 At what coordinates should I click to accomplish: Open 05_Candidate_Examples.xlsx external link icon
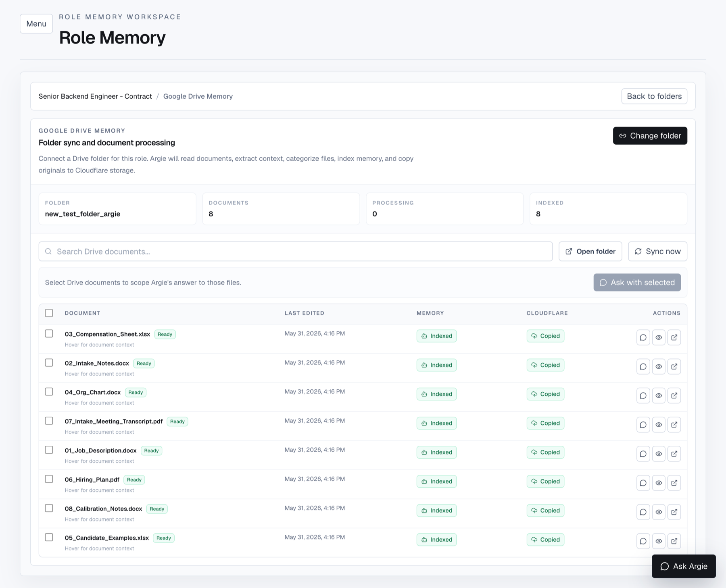pyautogui.click(x=674, y=541)
